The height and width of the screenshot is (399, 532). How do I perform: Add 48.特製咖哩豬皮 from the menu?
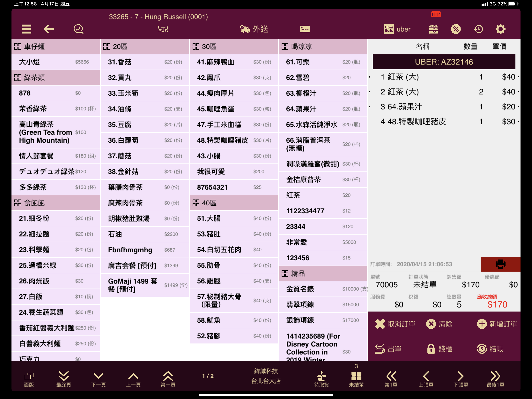pos(234,140)
